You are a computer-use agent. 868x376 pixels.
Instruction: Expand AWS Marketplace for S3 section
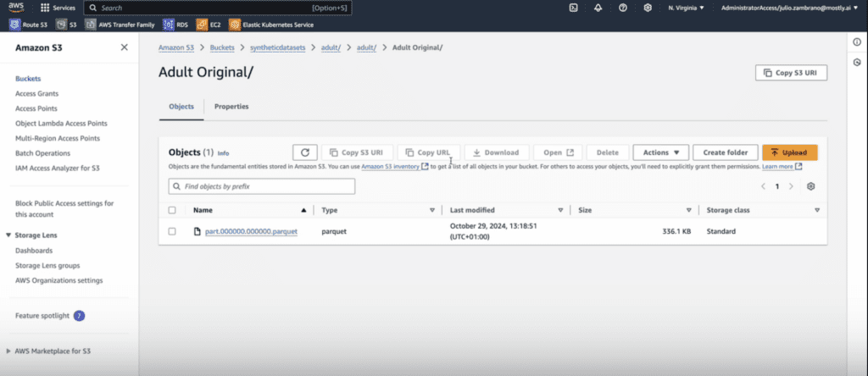pos(8,351)
